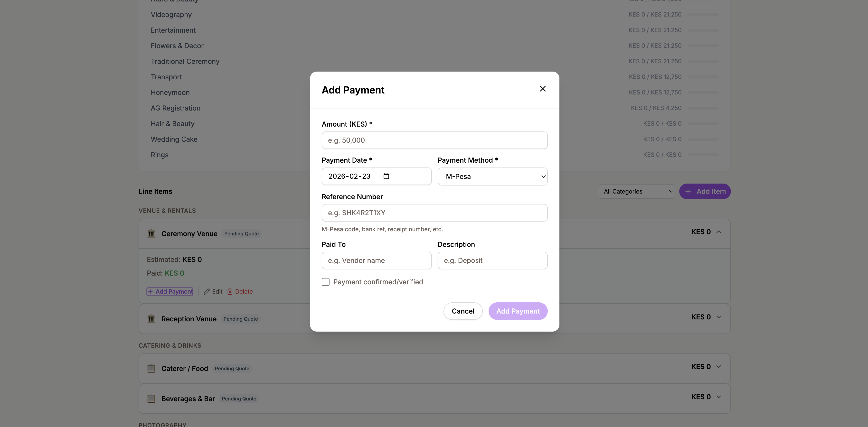Click the Amount input showing e.g. 50,000
This screenshot has height=427, width=868.
434,140
